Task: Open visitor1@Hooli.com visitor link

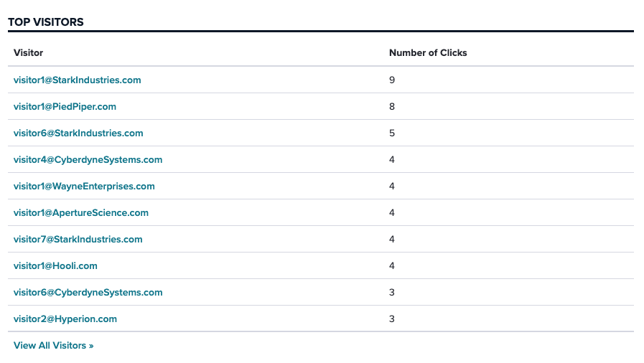Action: [x=55, y=265]
